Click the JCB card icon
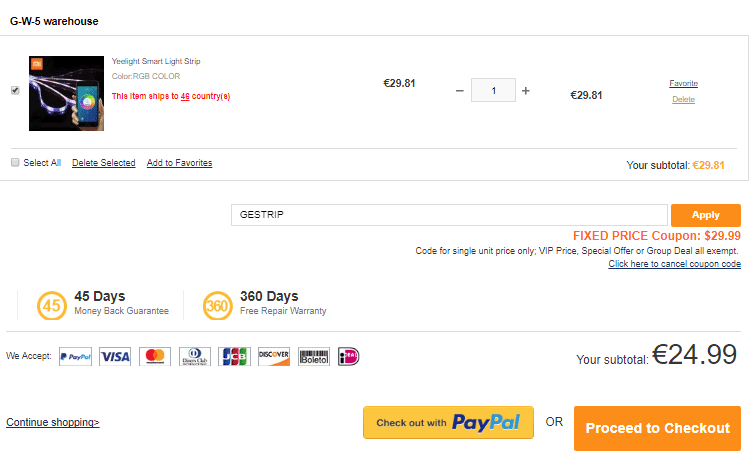Image resolution: width=750 pixels, height=460 pixels. tap(233, 356)
